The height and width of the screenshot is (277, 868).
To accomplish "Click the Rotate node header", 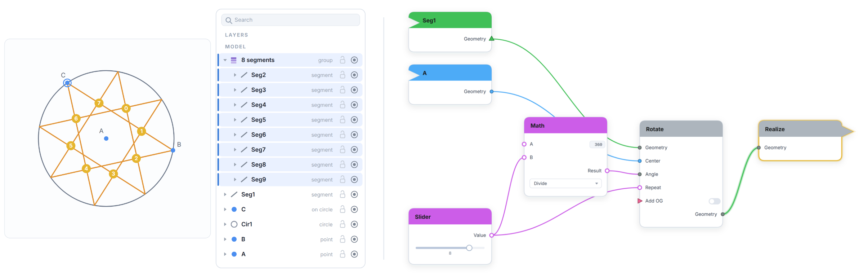I will click(x=681, y=129).
